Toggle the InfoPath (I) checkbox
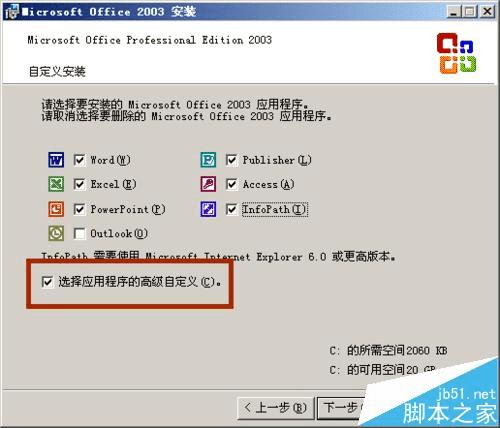Viewport: 500px width, 428px height. point(231,209)
